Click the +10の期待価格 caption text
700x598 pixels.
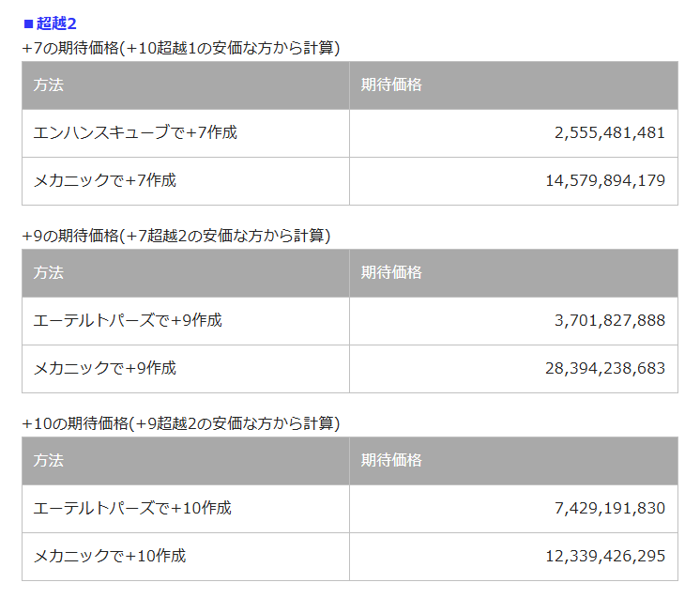point(180,422)
